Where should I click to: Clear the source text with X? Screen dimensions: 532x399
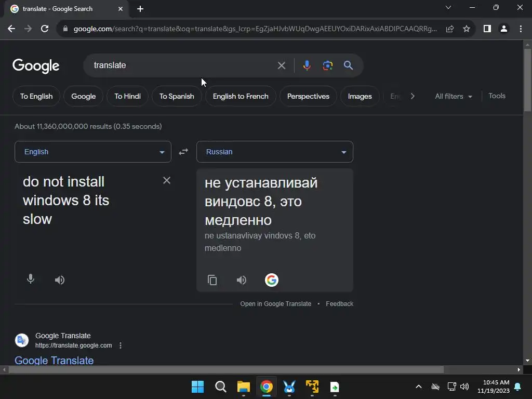pos(167,180)
